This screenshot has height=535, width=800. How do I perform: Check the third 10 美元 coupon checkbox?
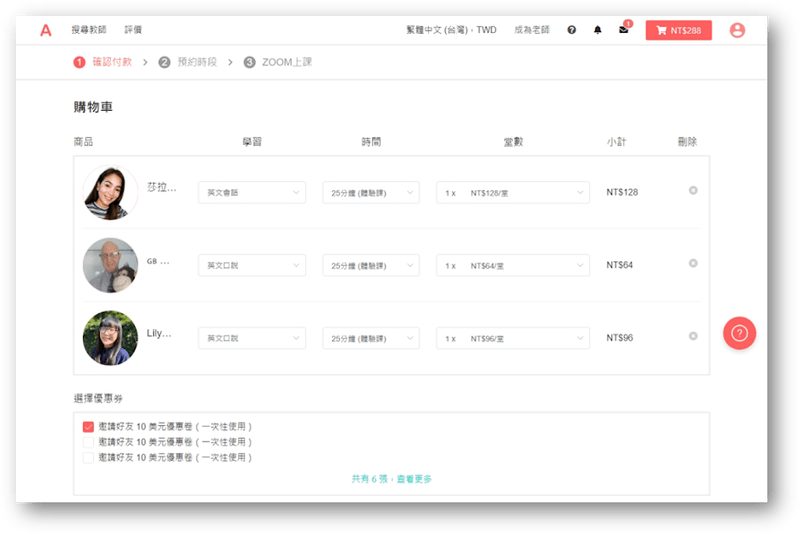click(89, 457)
